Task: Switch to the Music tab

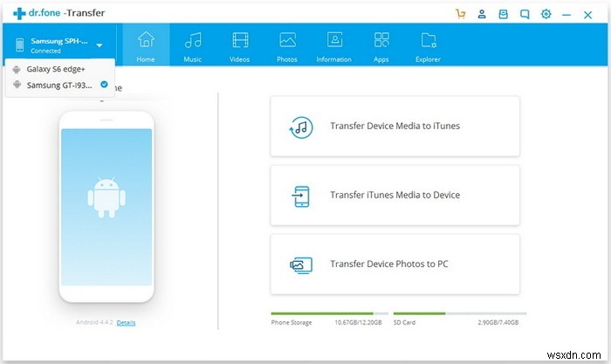Action: [x=193, y=45]
